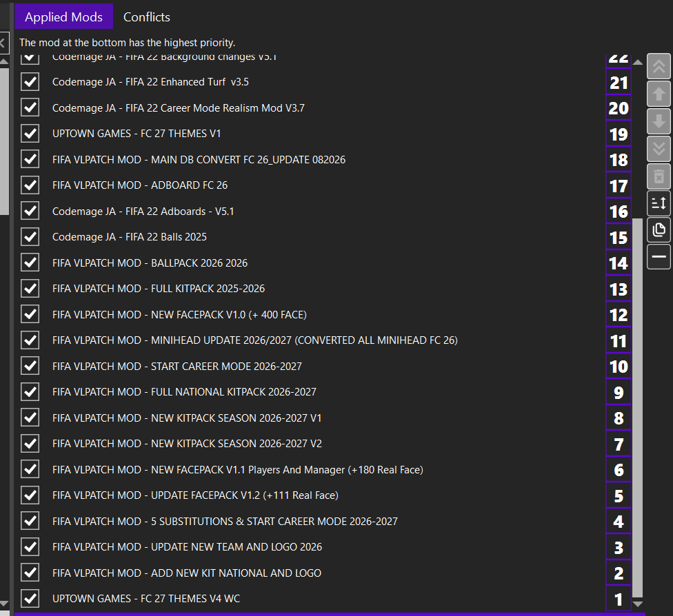Screen dimensions: 673x616
Task: Disable UPTOWN GAMES FC 27 THEMES V1
Action: [x=30, y=134]
